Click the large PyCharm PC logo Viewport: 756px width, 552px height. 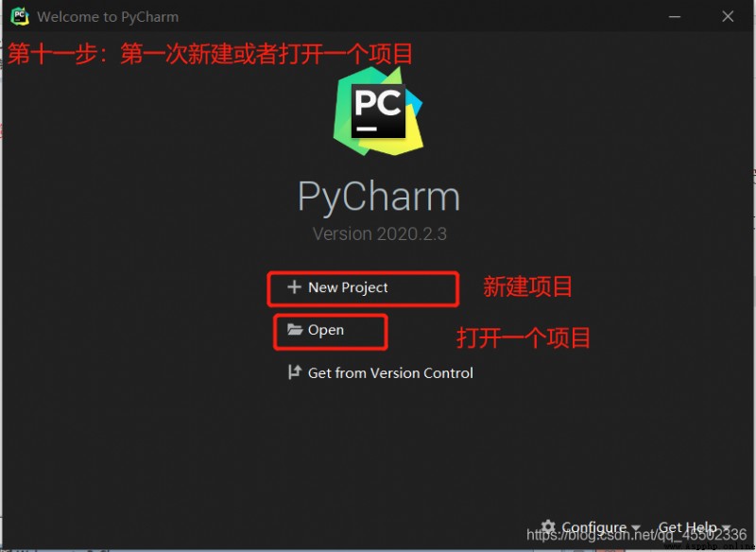pyautogui.click(x=378, y=111)
